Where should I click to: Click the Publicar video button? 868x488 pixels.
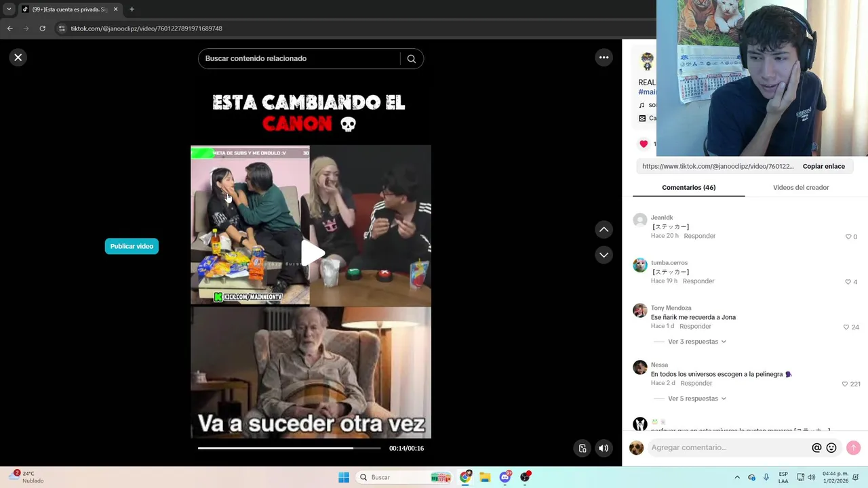point(132,246)
